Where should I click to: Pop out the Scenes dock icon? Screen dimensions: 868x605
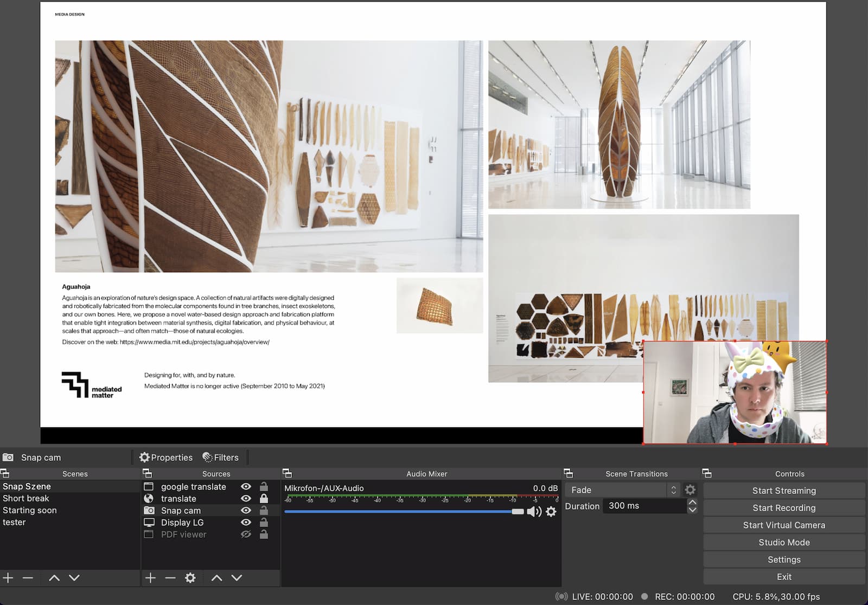pos(5,473)
